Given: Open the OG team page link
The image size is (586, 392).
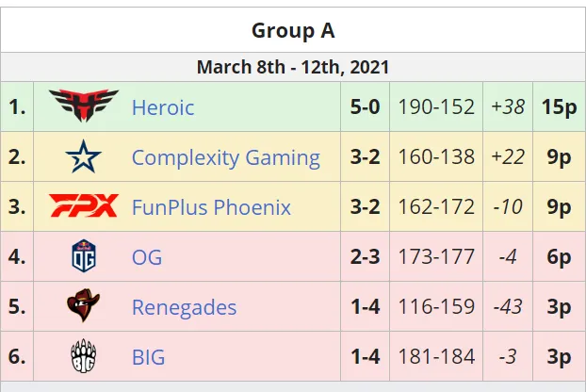Looking at the screenshot, I should (x=147, y=257).
